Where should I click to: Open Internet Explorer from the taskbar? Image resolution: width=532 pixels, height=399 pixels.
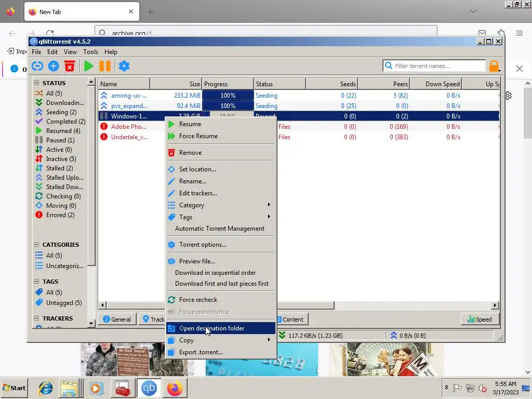[x=46, y=388]
